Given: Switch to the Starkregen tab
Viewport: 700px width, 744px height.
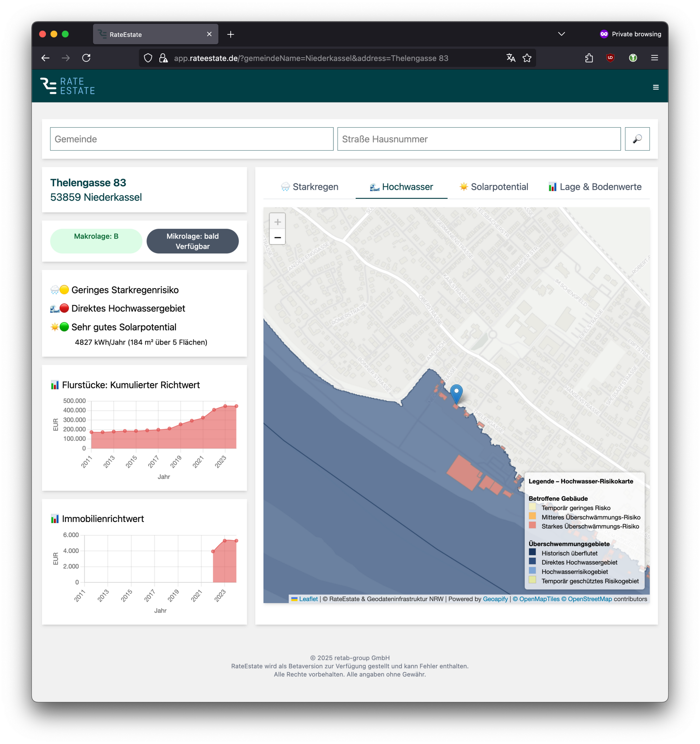Looking at the screenshot, I should pyautogui.click(x=310, y=187).
